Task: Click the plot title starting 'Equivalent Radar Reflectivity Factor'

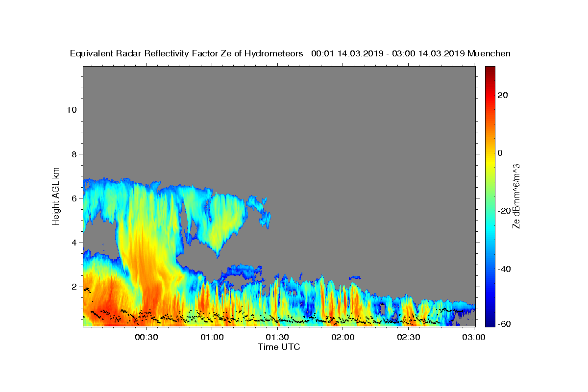Action: tap(290, 54)
